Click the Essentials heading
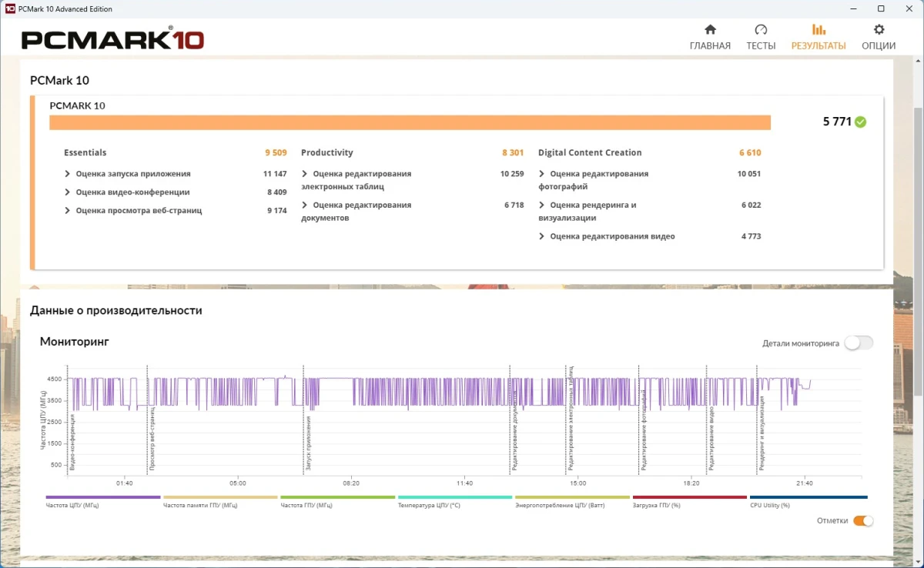The image size is (924, 568). point(85,153)
